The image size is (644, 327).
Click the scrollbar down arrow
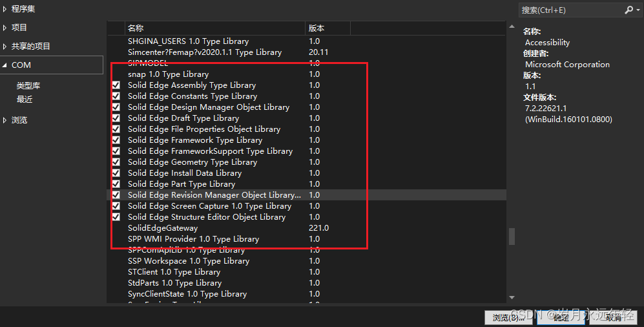tap(512, 297)
